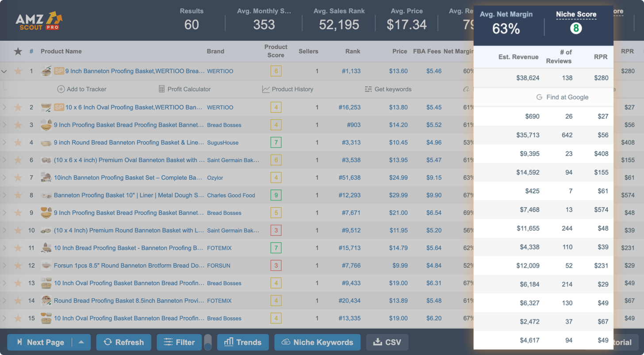The image size is (644, 355).
Task: Toggle favorite star for row 12
Action: [18, 266]
